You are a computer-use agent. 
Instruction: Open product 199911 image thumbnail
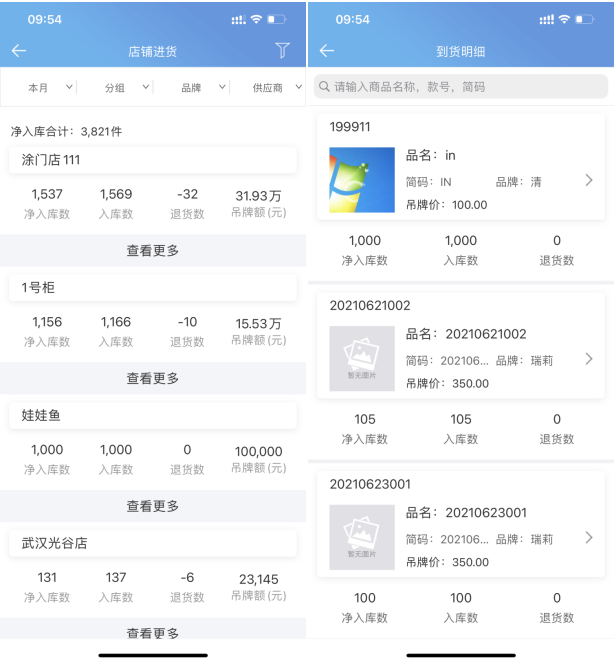pos(362,181)
